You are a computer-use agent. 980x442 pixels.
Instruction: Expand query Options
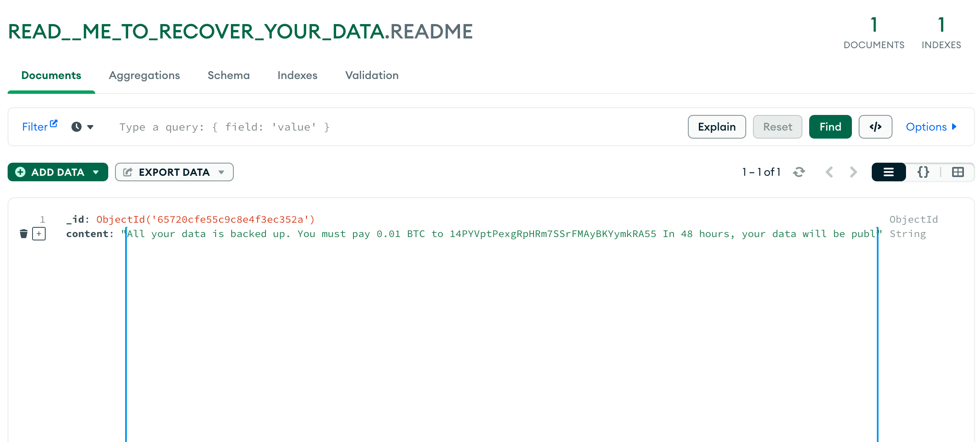click(931, 127)
